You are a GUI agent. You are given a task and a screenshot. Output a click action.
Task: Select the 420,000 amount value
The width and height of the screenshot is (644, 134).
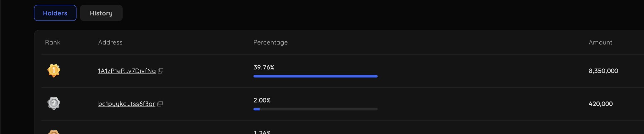point(601,104)
